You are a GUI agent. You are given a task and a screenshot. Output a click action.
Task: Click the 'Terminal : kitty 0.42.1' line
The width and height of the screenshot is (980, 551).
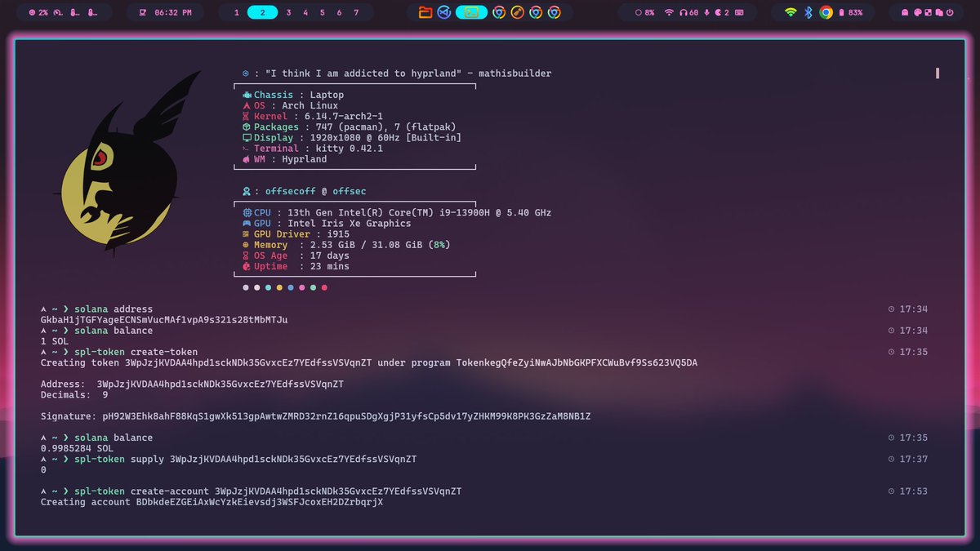click(x=313, y=149)
